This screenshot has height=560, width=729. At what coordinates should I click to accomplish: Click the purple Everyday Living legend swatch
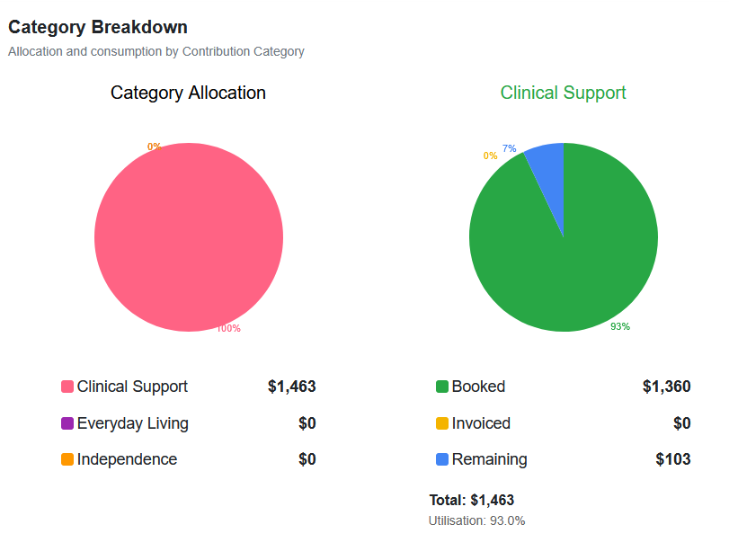(67, 423)
